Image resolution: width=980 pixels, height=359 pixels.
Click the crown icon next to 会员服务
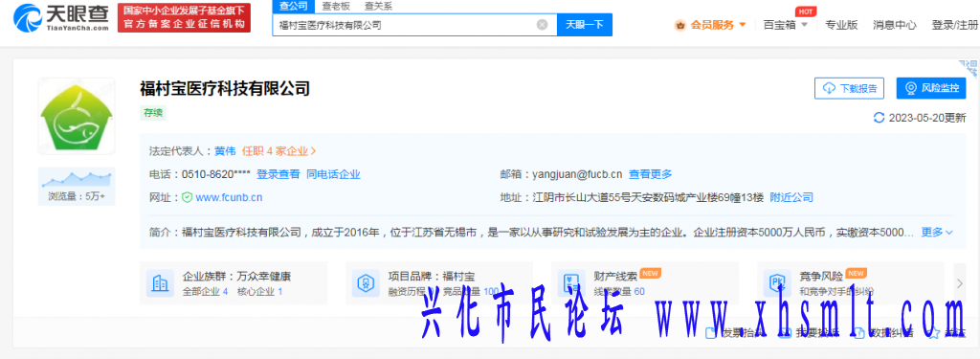680,26
